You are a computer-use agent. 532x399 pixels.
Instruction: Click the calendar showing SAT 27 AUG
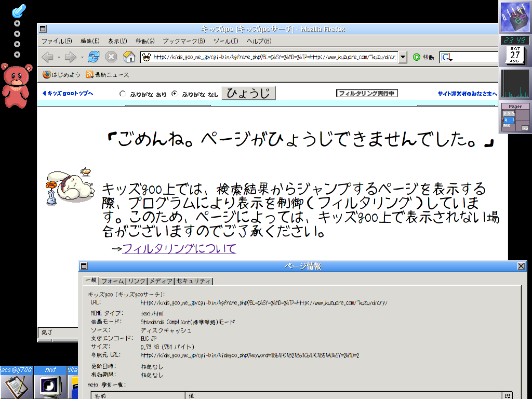515,55
